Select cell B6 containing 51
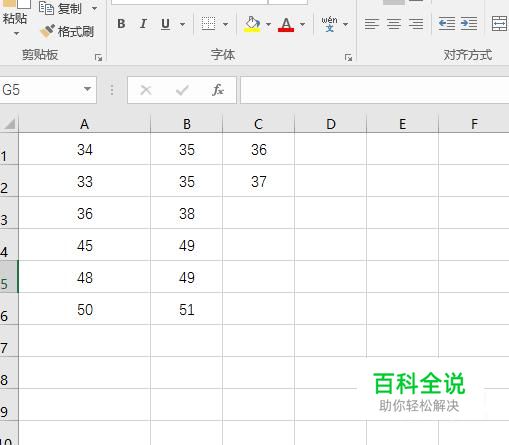 pos(187,309)
